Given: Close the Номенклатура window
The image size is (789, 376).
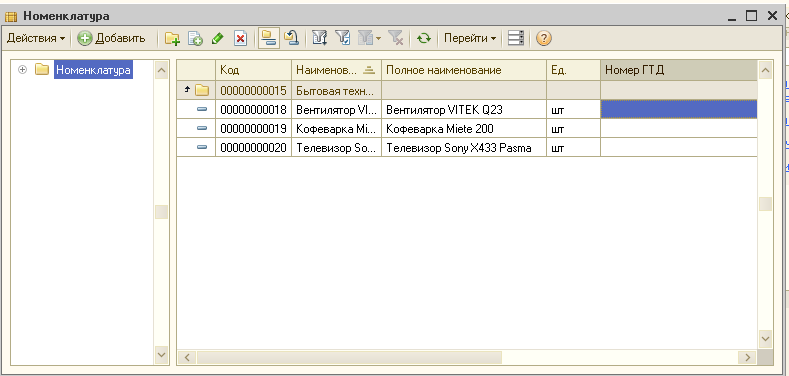Looking at the screenshot, I should [x=772, y=16].
